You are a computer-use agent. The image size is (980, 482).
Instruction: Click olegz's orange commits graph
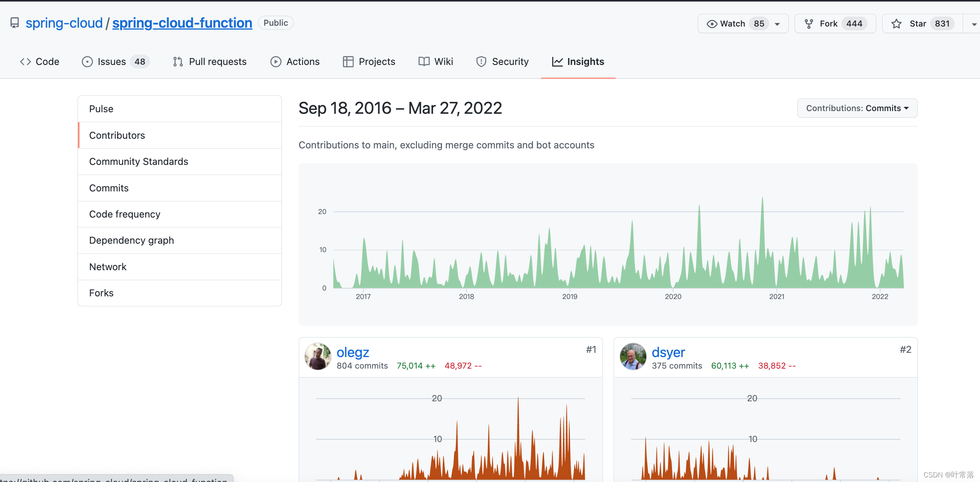pos(450,438)
